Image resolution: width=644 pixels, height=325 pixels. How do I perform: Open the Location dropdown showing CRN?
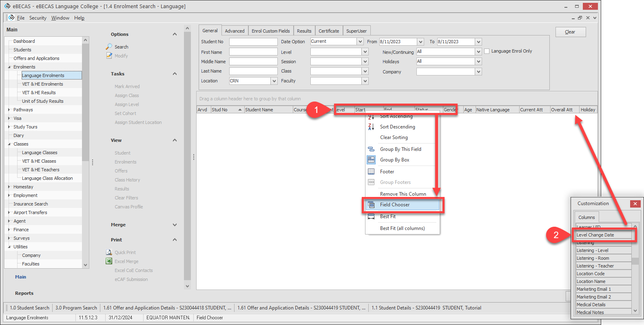[x=274, y=81]
